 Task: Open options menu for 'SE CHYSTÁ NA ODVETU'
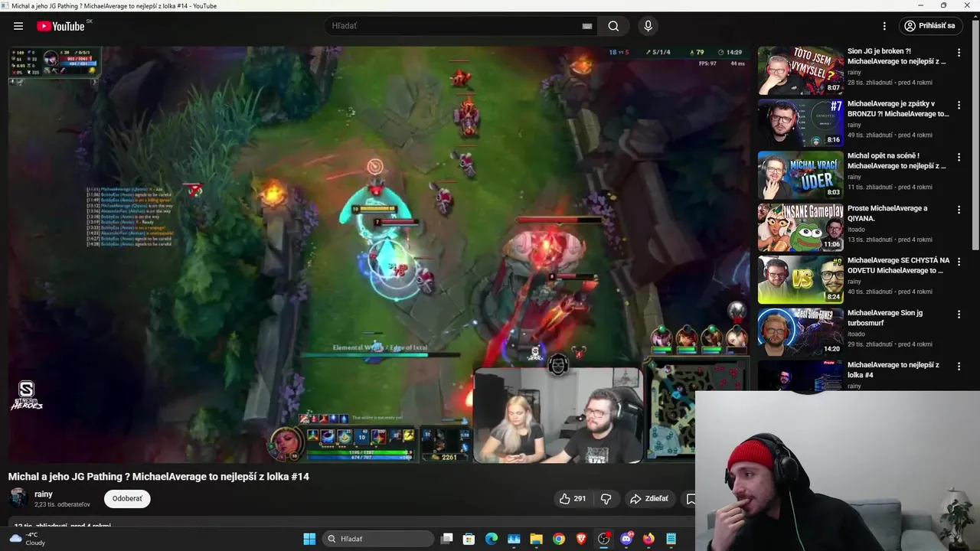click(x=959, y=262)
